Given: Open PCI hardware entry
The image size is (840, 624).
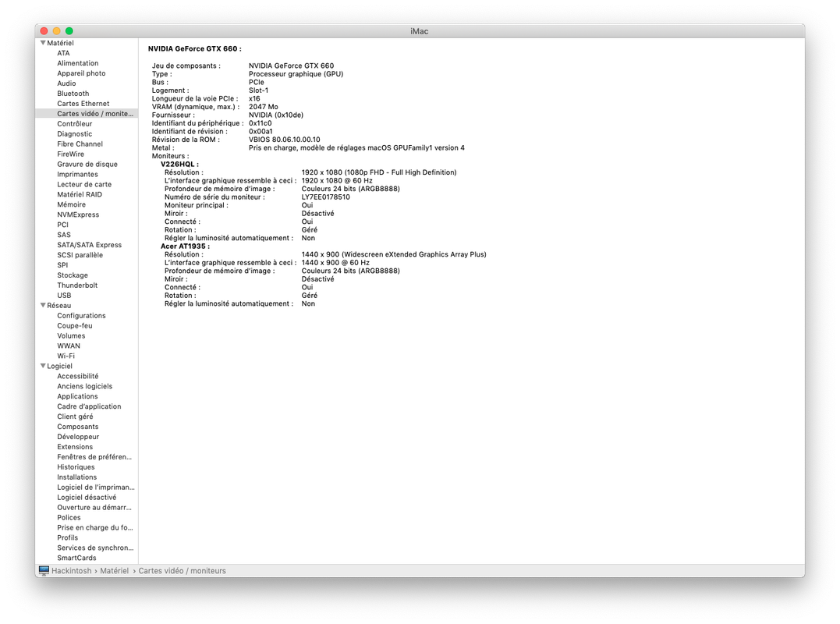Looking at the screenshot, I should [62, 225].
